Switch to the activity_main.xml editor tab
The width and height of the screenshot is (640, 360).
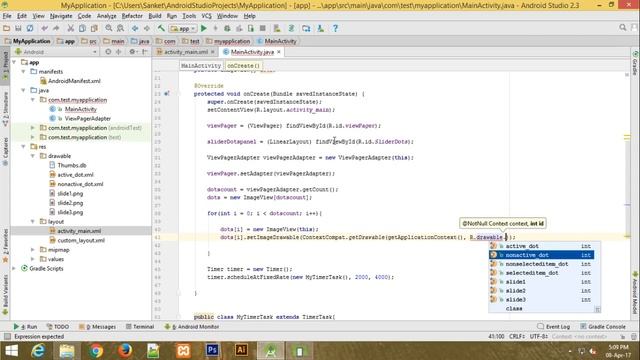tap(186, 52)
